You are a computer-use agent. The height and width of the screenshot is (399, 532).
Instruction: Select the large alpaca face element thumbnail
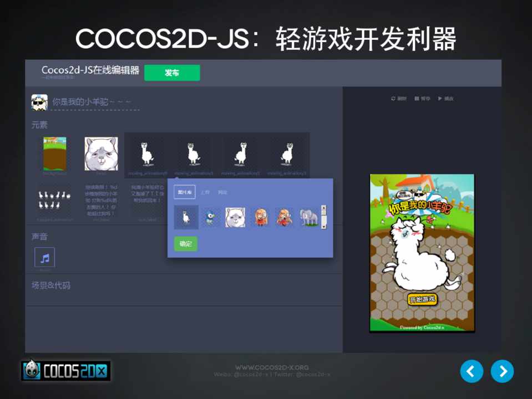[101, 154]
